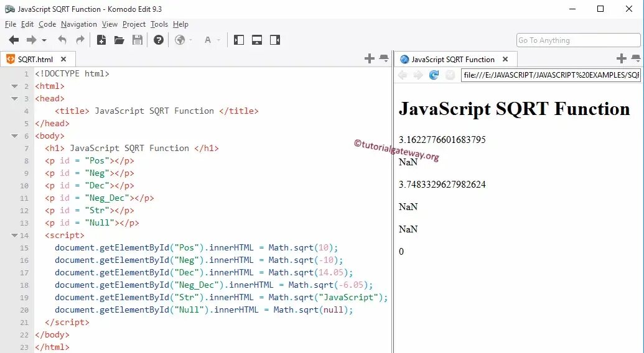Go back with the toolbar back arrow
Image resolution: width=644 pixels, height=353 pixels.
tap(14, 40)
